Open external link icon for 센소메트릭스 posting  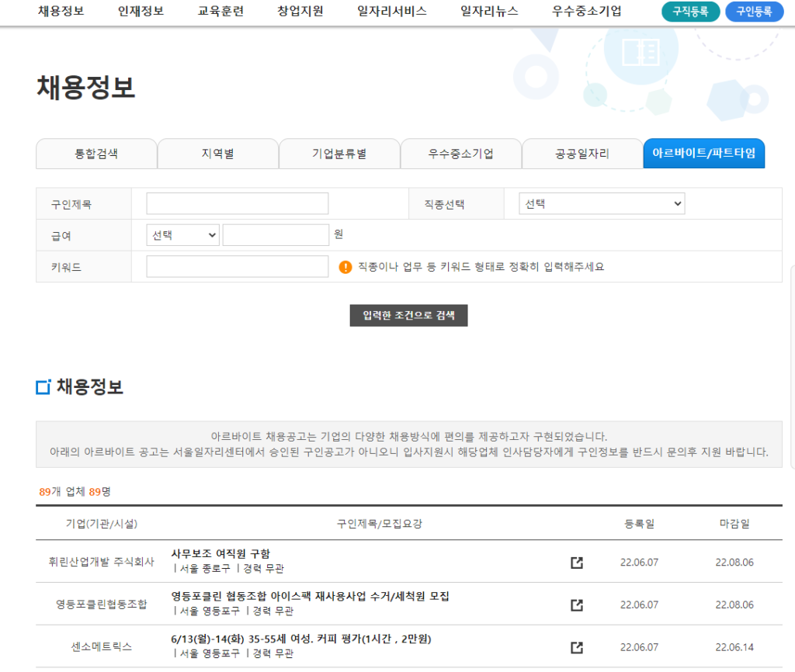pyautogui.click(x=577, y=647)
